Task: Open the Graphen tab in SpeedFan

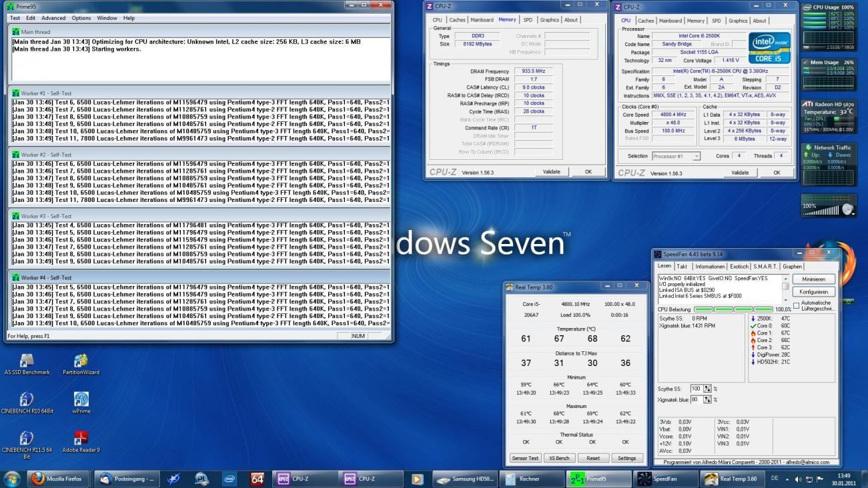Action: [793, 266]
